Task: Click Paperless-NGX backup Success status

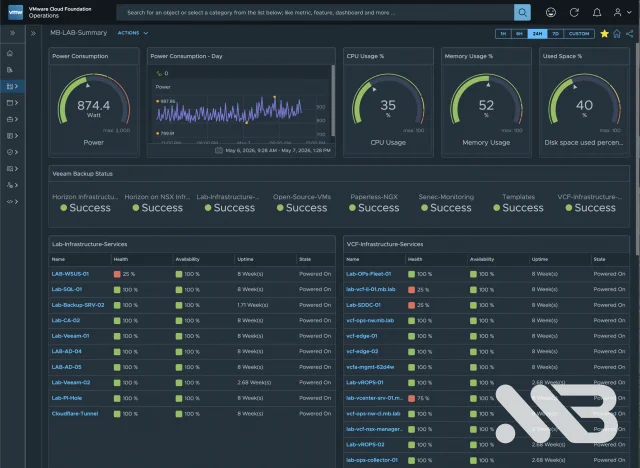Action: click(374, 208)
